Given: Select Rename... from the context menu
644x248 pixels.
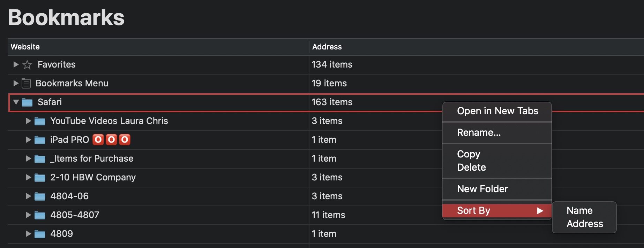Looking at the screenshot, I should point(479,133).
